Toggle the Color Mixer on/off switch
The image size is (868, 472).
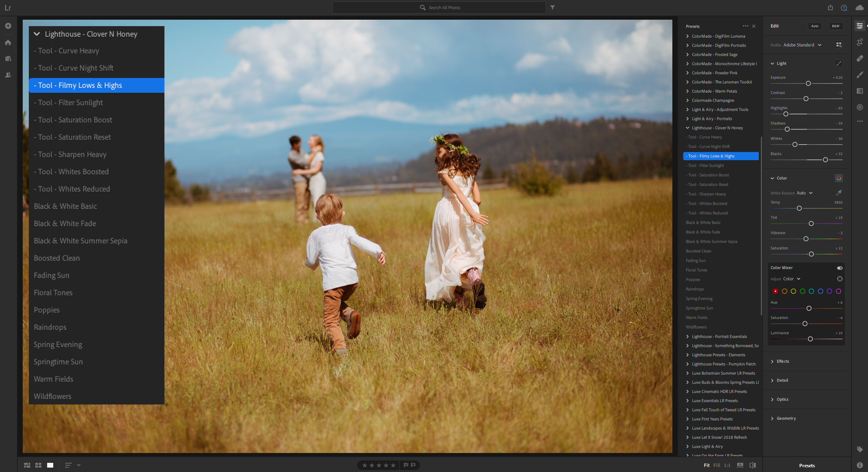pyautogui.click(x=840, y=268)
